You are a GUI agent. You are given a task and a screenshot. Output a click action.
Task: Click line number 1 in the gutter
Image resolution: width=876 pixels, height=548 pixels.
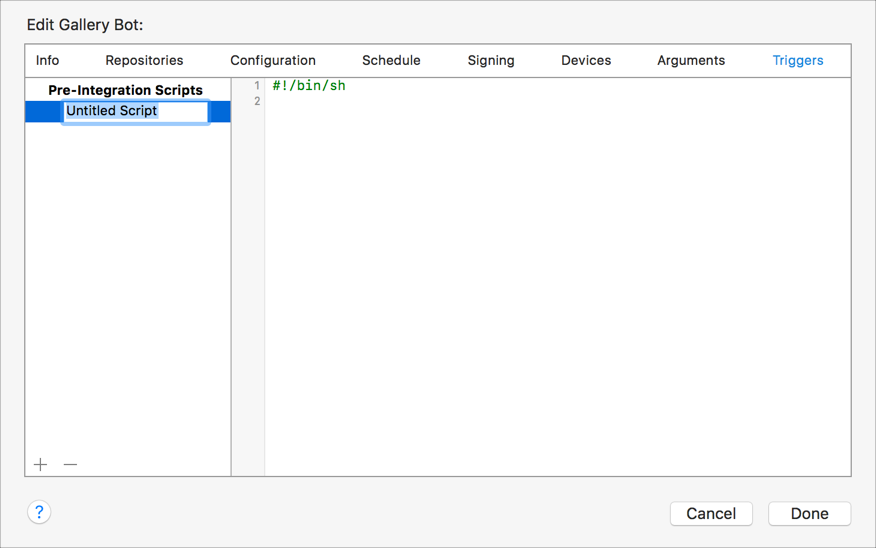pyautogui.click(x=257, y=85)
